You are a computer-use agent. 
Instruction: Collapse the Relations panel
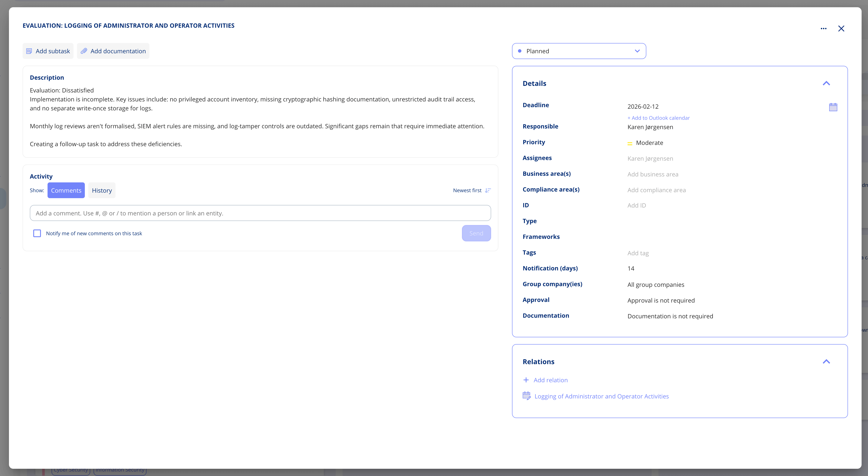coord(827,361)
